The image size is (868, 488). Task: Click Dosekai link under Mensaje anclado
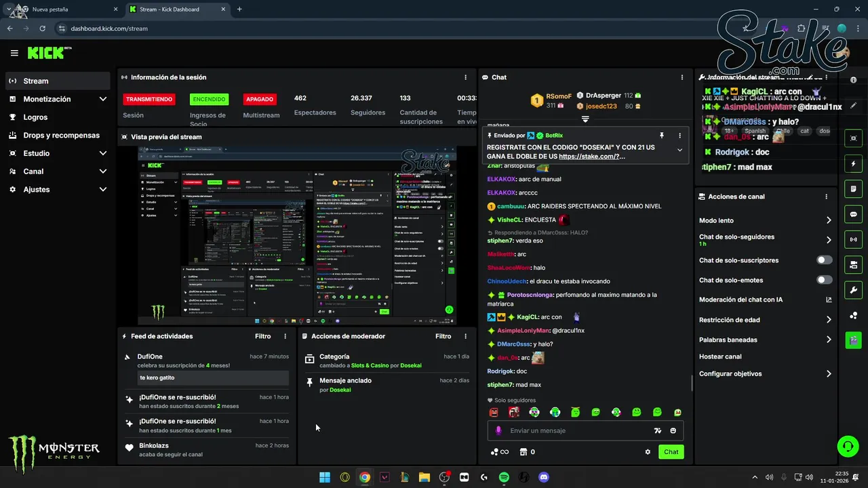coord(340,390)
